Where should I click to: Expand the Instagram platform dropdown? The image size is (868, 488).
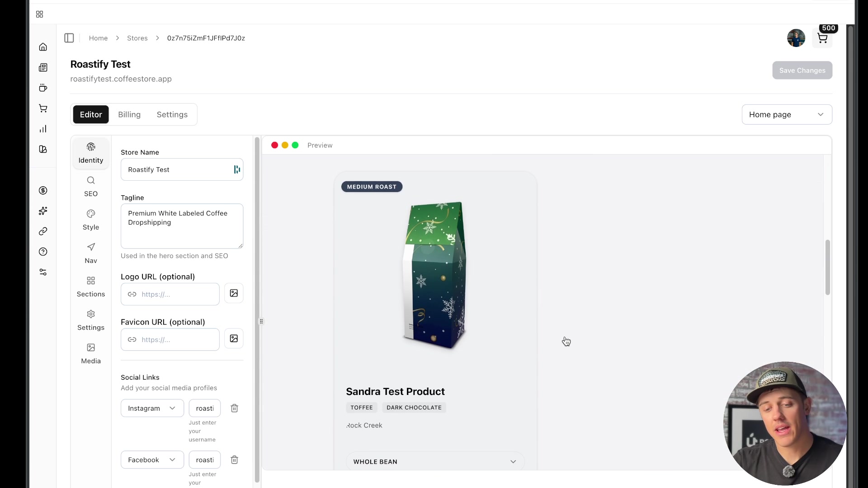(x=152, y=408)
